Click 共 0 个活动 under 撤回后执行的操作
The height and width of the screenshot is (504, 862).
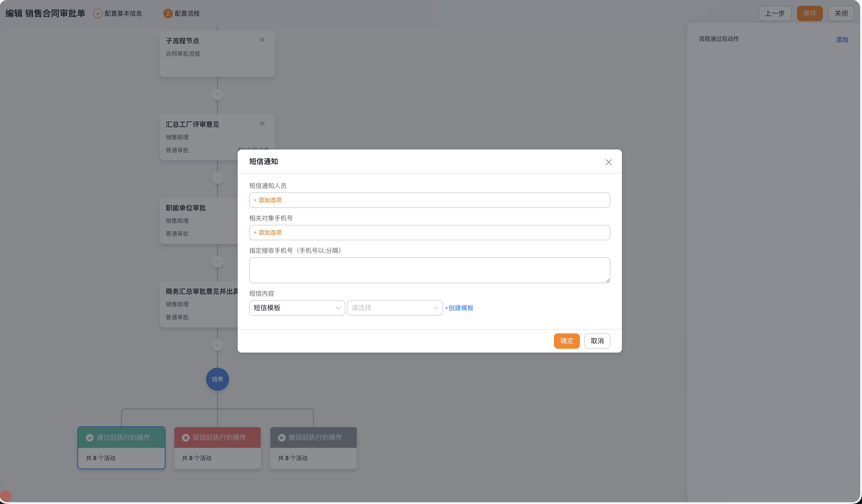293,458
